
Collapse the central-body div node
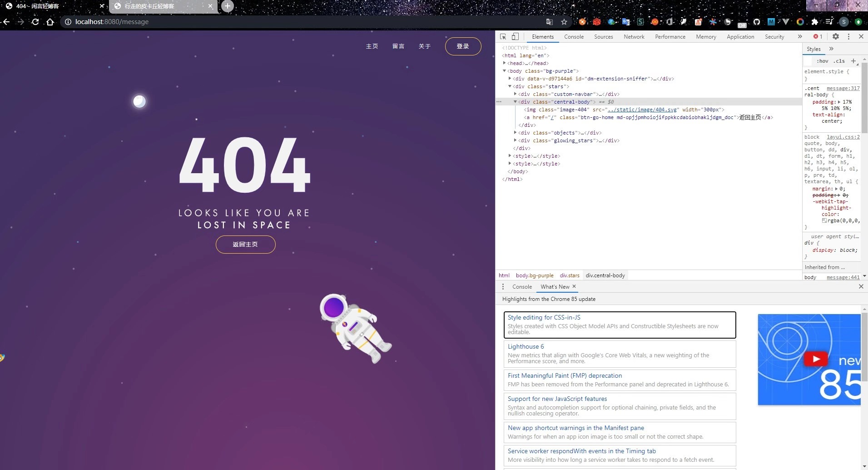click(515, 102)
